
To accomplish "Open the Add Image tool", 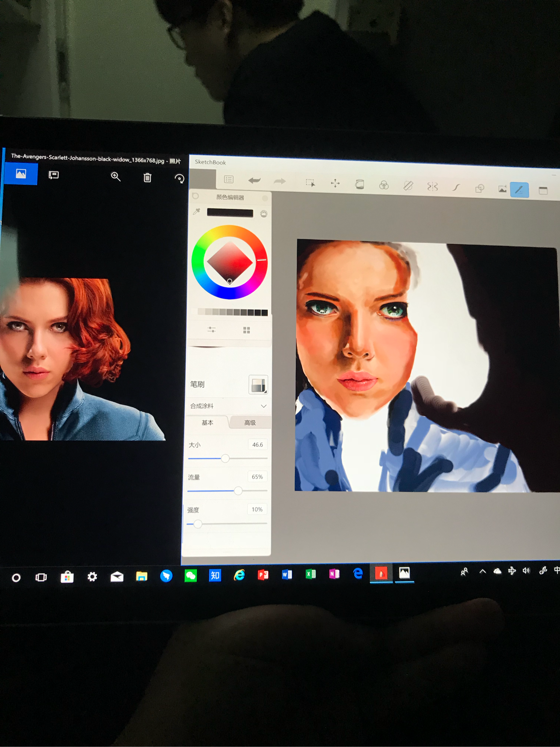I will [x=502, y=189].
